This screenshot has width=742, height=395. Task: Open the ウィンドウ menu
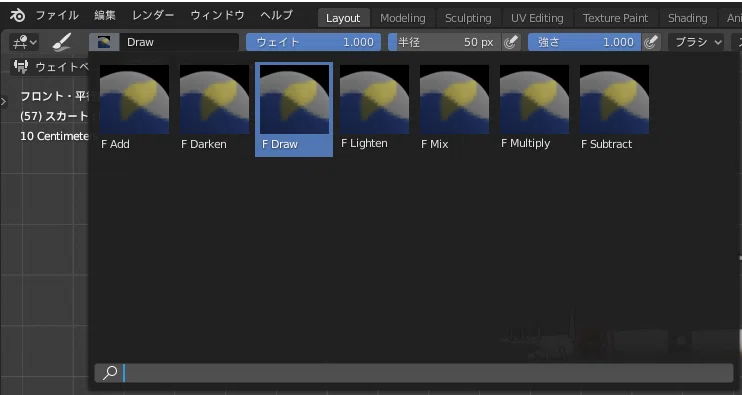tap(217, 16)
